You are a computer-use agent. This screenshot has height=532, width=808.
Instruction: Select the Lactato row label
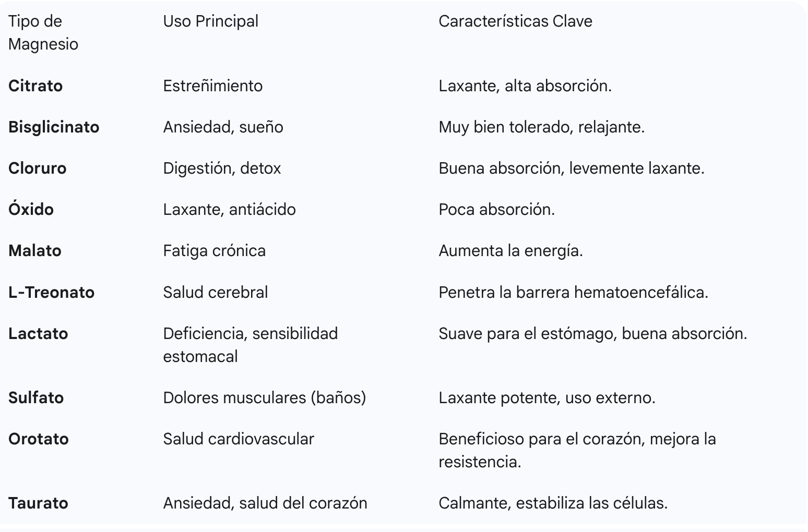[x=38, y=333]
